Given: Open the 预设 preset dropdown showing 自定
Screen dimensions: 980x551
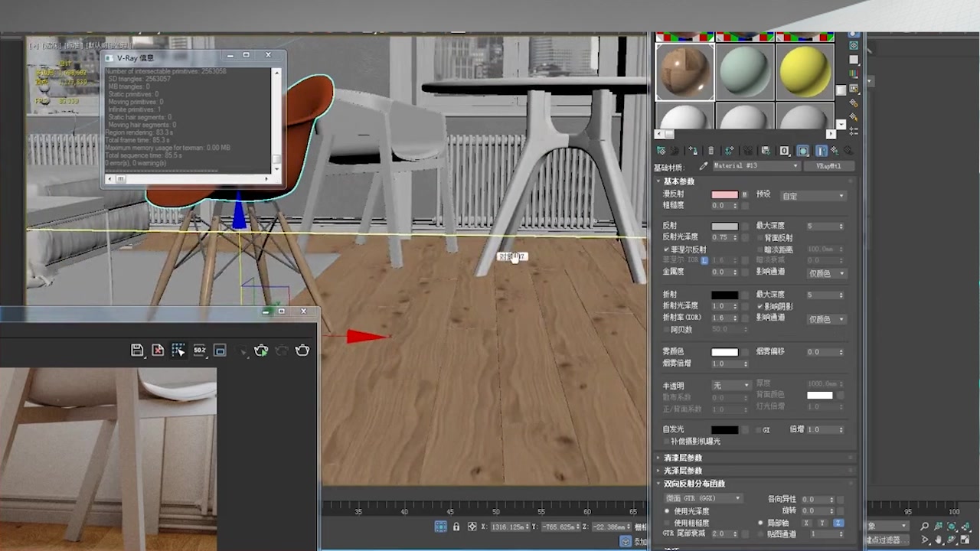Looking at the screenshot, I should pos(812,195).
